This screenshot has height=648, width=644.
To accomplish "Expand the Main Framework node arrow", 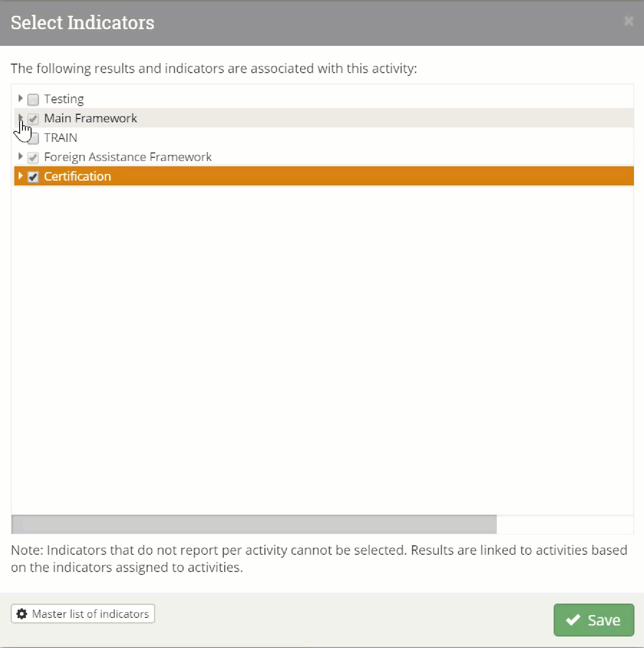I will pos(20,117).
